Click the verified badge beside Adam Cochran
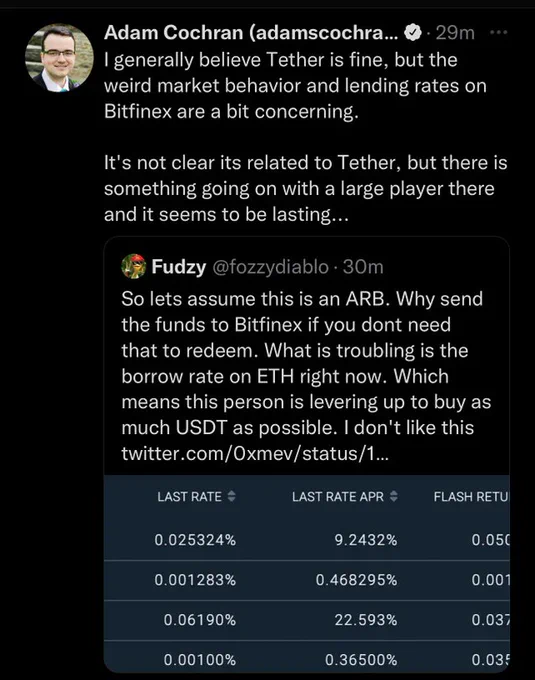The image size is (535, 680). 413,33
